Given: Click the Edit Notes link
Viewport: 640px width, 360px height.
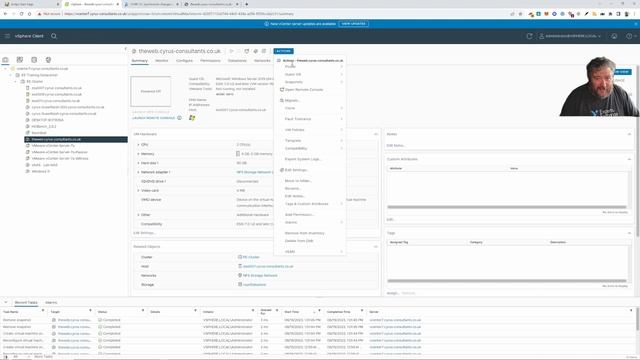Looking at the screenshot, I should [396, 145].
